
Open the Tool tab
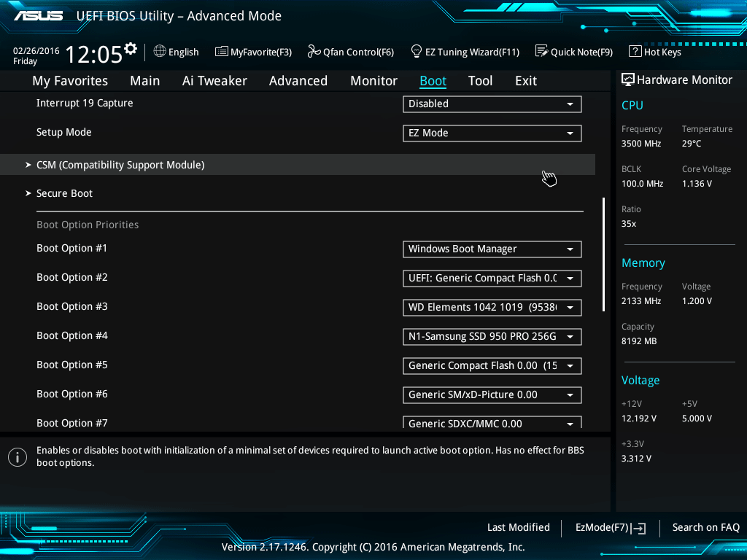480,81
